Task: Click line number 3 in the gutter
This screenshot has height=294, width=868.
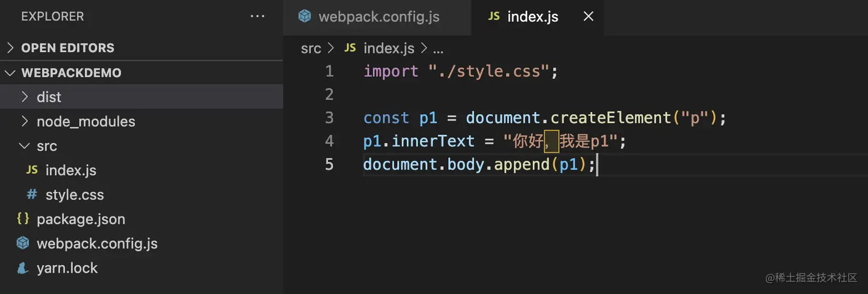Action: tap(329, 118)
